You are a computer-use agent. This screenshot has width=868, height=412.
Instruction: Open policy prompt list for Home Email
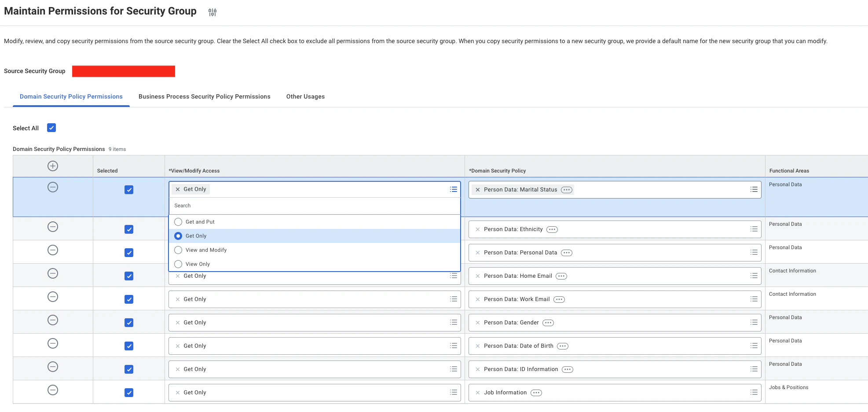[x=754, y=276]
